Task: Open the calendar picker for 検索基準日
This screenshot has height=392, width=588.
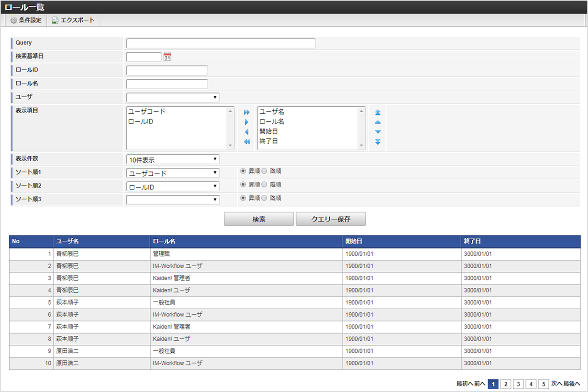Action: [168, 57]
